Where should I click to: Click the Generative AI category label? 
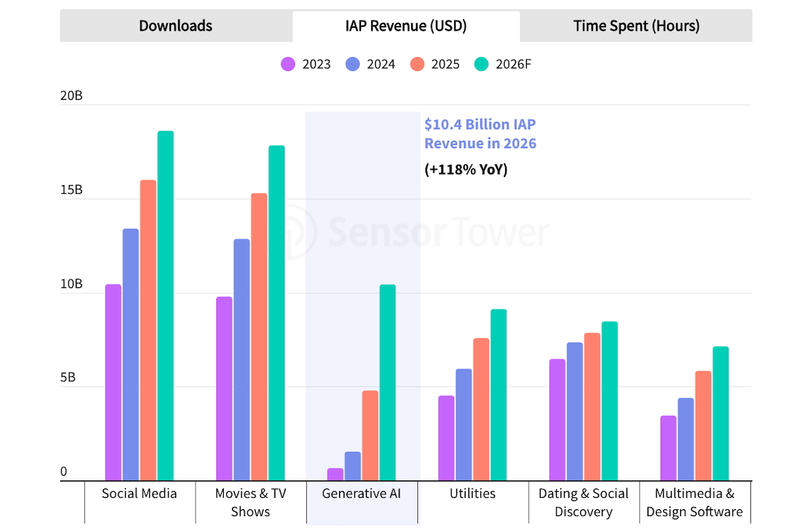[x=362, y=494]
